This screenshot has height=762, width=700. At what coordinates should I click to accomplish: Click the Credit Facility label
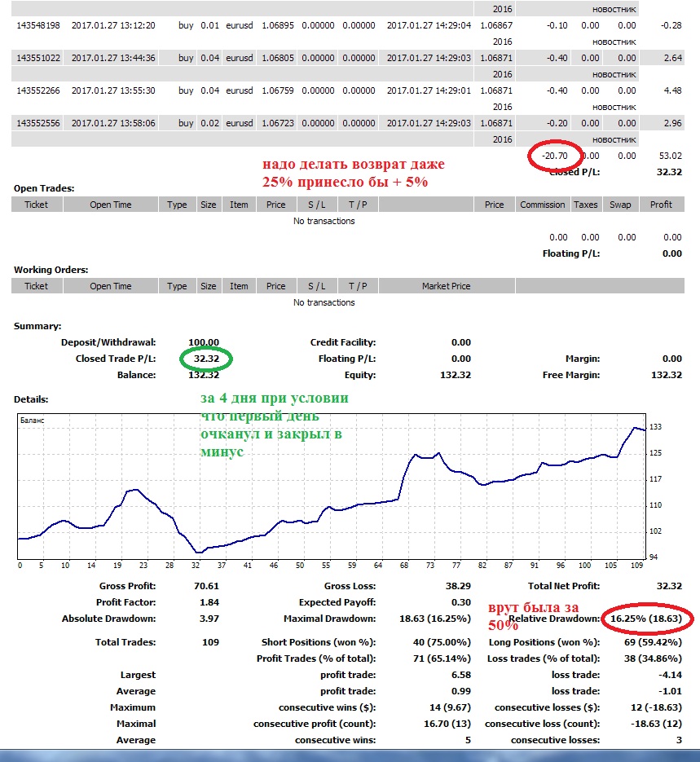click(343, 342)
